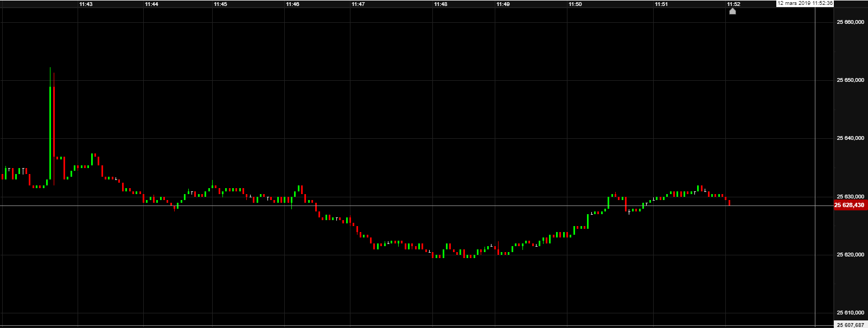868x328 pixels.
Task: Click the 11:47 time axis label
Action: coord(358,4)
